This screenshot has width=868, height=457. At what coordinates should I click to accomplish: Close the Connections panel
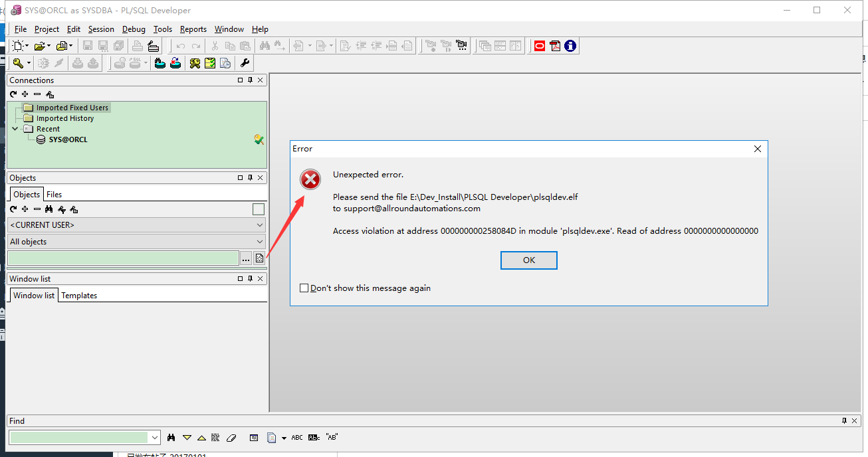(x=261, y=80)
